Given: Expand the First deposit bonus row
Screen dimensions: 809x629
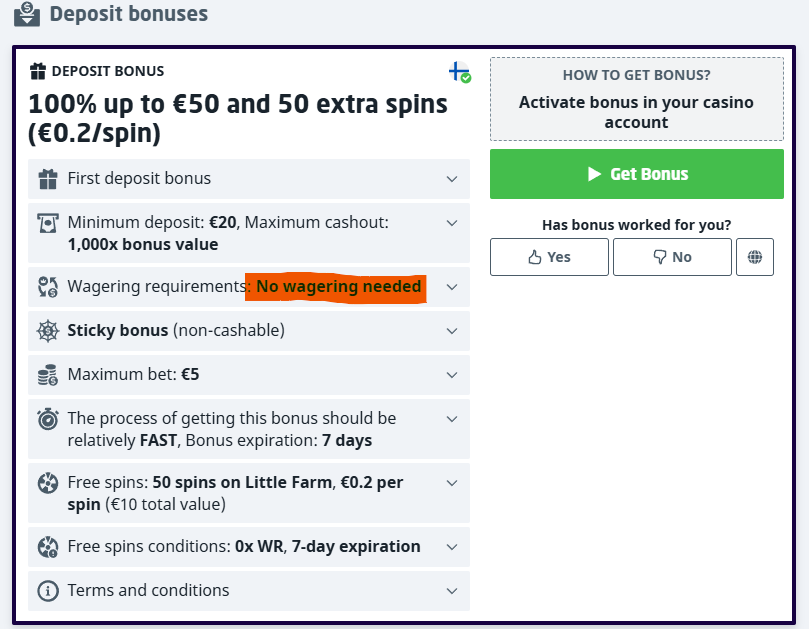Looking at the screenshot, I should tap(451, 179).
